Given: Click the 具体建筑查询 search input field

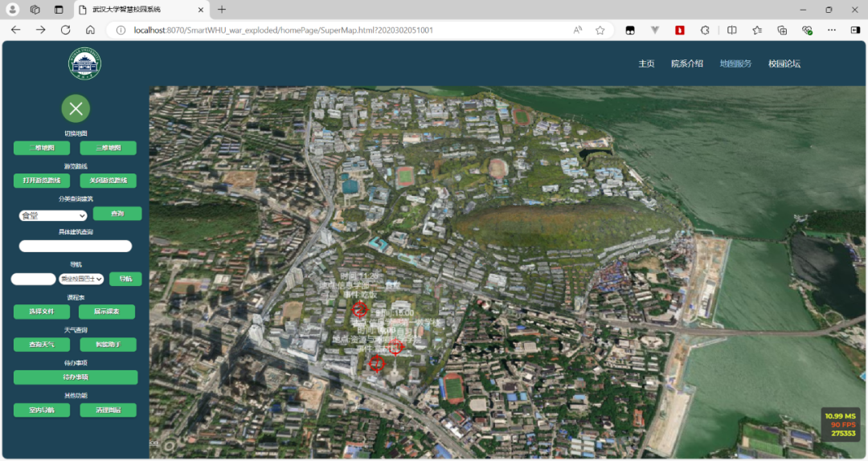Looking at the screenshot, I should pos(76,246).
